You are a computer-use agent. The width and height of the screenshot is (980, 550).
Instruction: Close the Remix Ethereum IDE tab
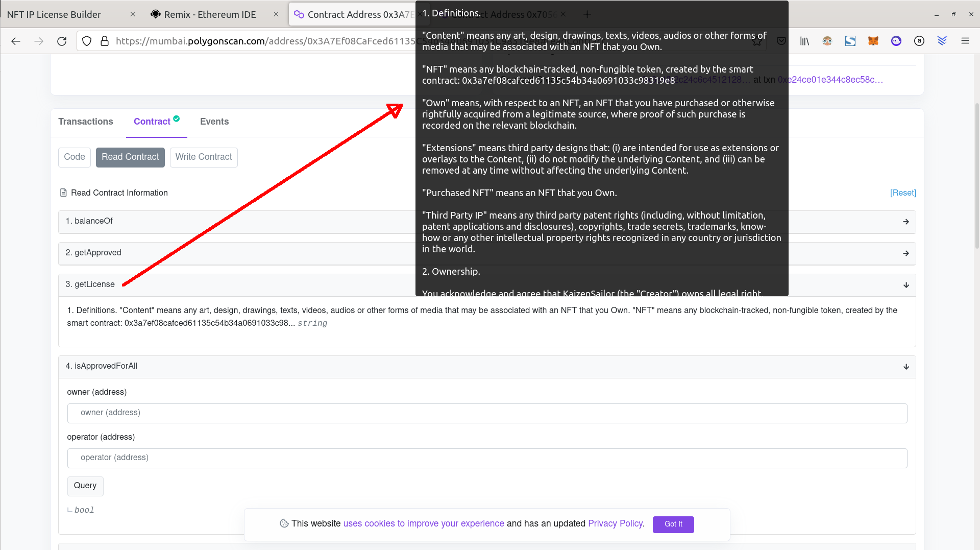(276, 14)
